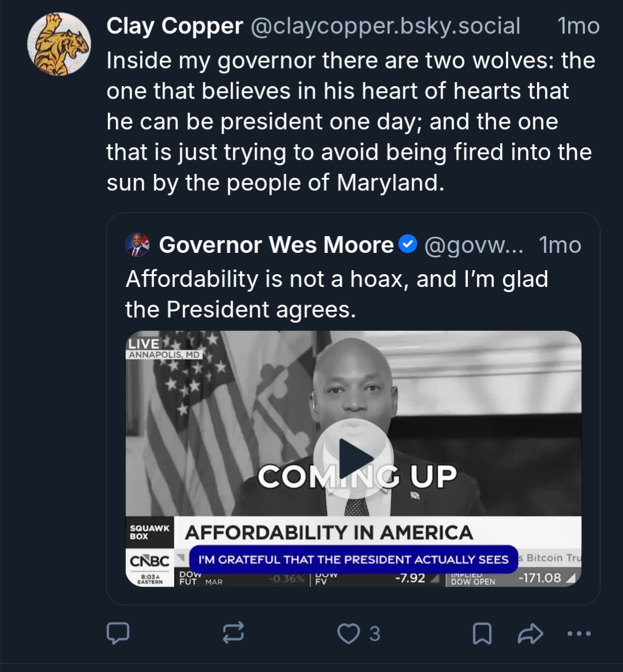Viewport: 623px width, 672px height.
Task: Open quoted post text about affordability
Action: pyautogui.click(x=336, y=294)
